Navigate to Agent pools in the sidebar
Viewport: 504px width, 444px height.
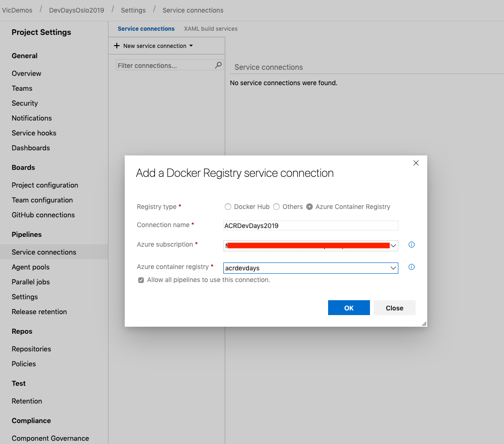30,267
